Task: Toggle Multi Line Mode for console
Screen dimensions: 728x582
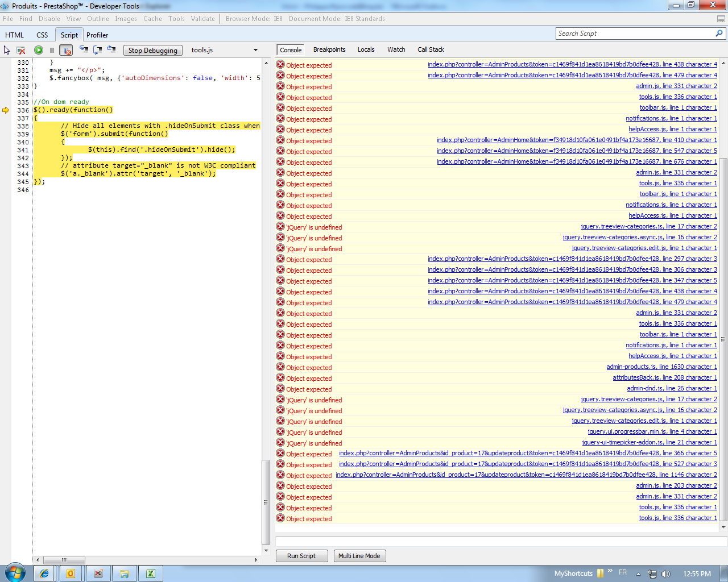Action: click(359, 556)
